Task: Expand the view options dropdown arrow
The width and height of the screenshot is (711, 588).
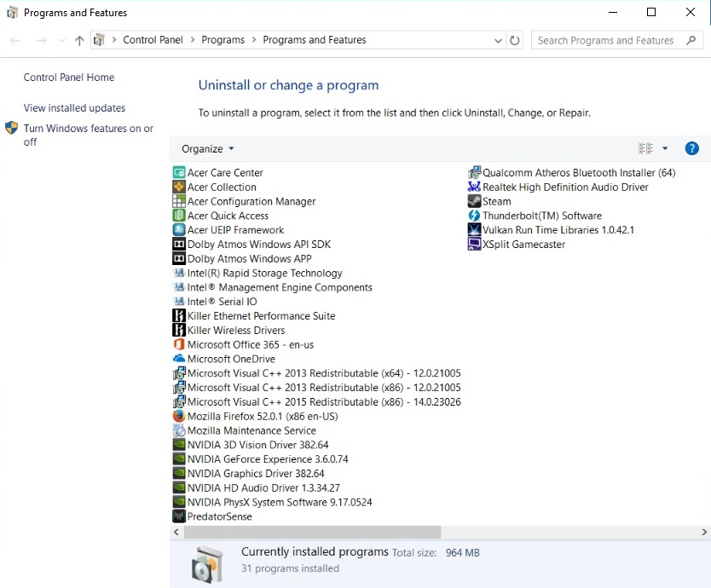Action: [x=665, y=149]
